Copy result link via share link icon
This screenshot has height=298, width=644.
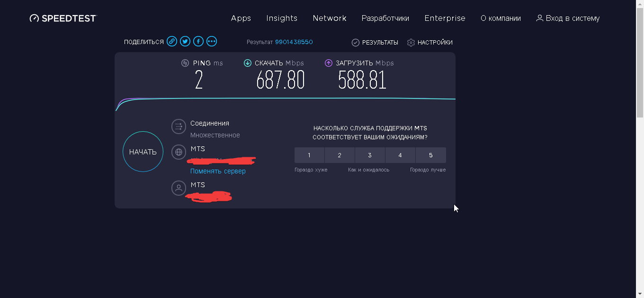click(172, 42)
